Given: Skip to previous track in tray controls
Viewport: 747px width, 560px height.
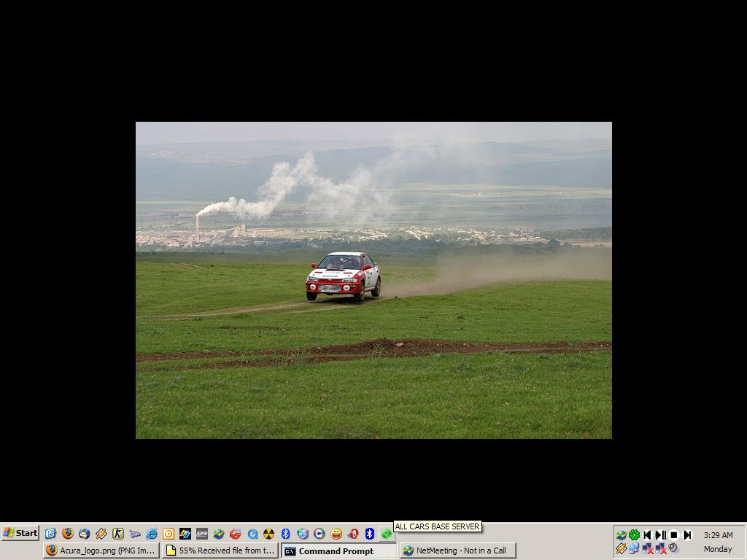Looking at the screenshot, I should [x=648, y=535].
